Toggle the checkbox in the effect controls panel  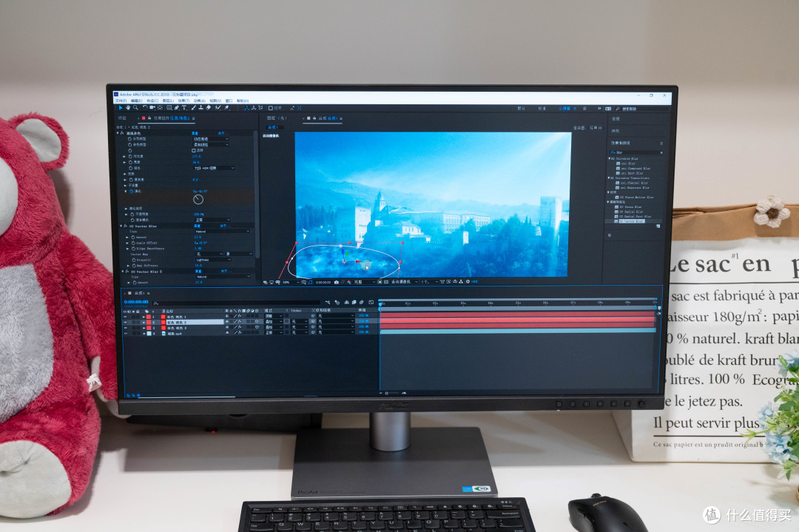[x=194, y=150]
